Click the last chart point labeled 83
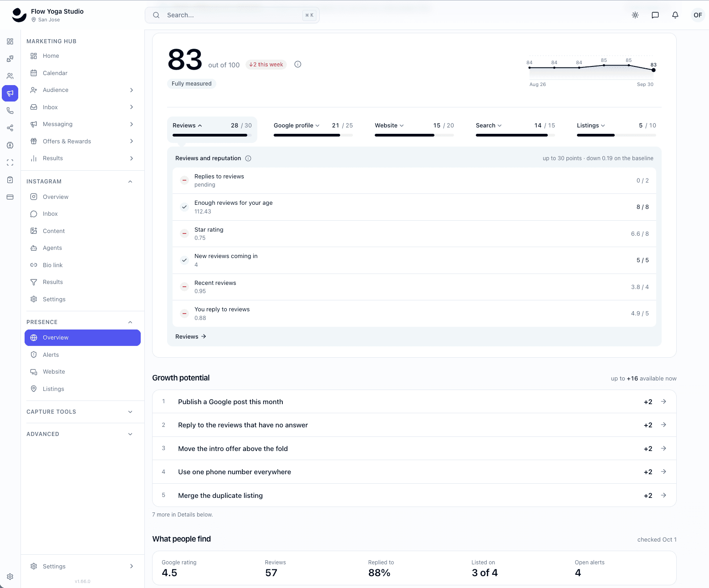 tap(653, 70)
